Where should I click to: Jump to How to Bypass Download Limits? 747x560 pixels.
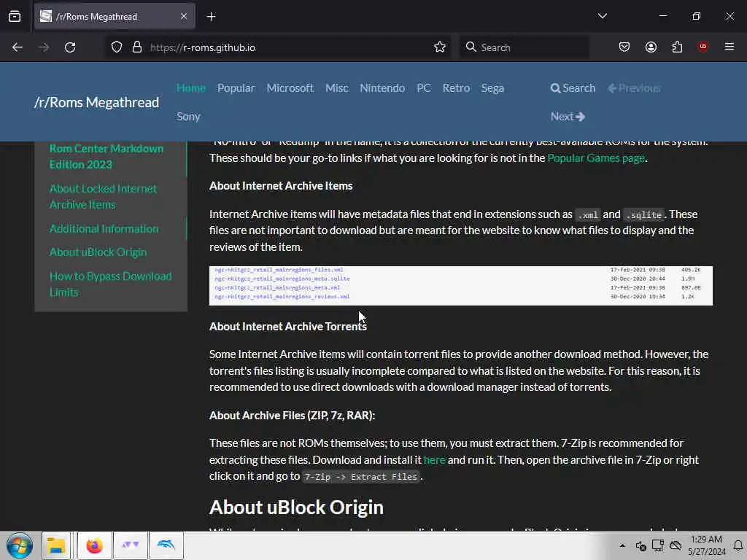111,284
